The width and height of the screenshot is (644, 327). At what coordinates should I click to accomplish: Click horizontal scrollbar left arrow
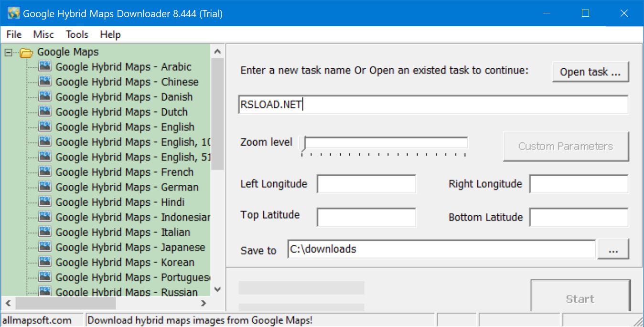point(8,303)
